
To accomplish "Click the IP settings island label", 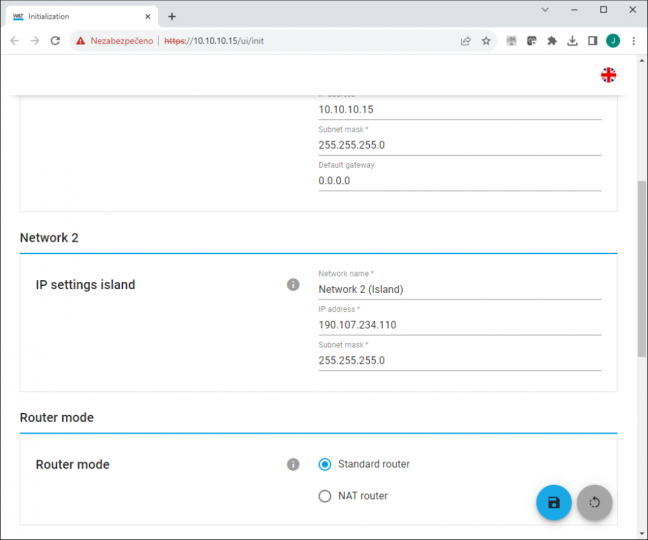I will pos(86,285).
